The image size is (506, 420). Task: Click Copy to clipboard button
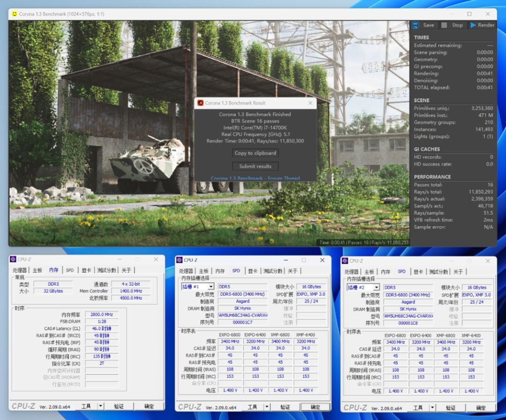(255, 153)
